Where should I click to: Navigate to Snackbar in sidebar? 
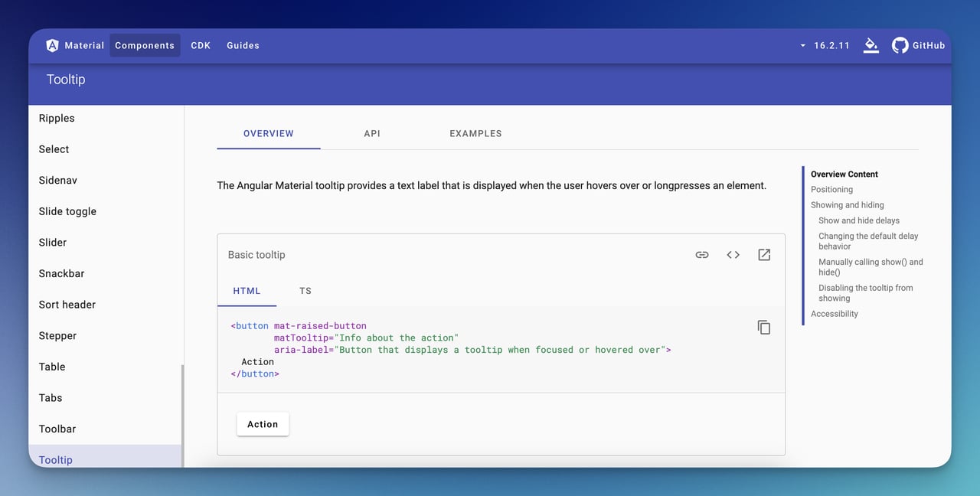(106, 273)
